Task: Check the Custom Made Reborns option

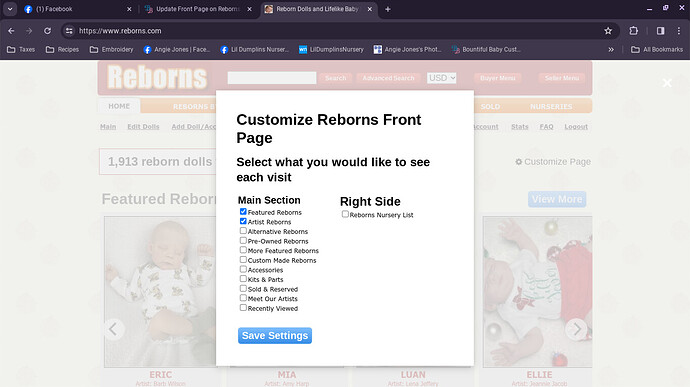Action: [x=243, y=259]
